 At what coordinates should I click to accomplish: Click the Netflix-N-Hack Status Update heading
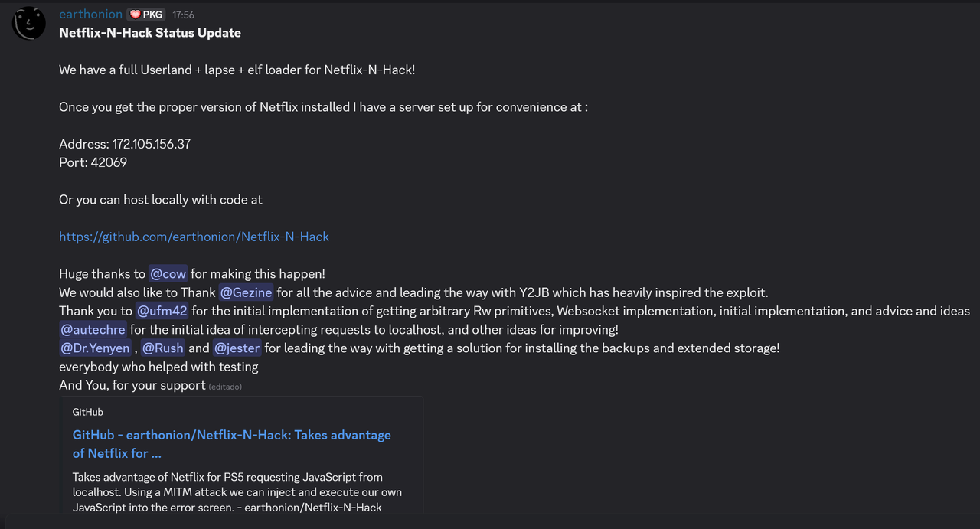click(150, 33)
